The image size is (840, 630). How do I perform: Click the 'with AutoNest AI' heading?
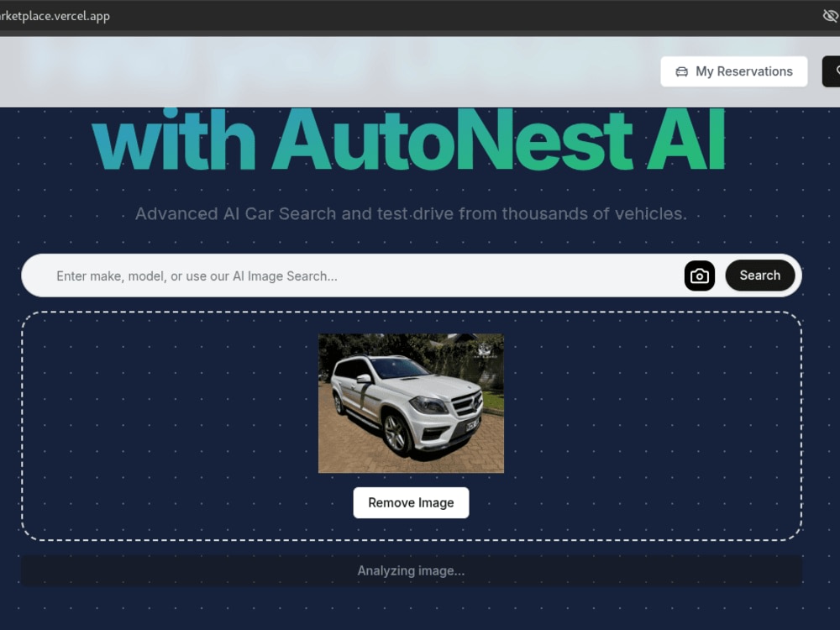(x=409, y=139)
